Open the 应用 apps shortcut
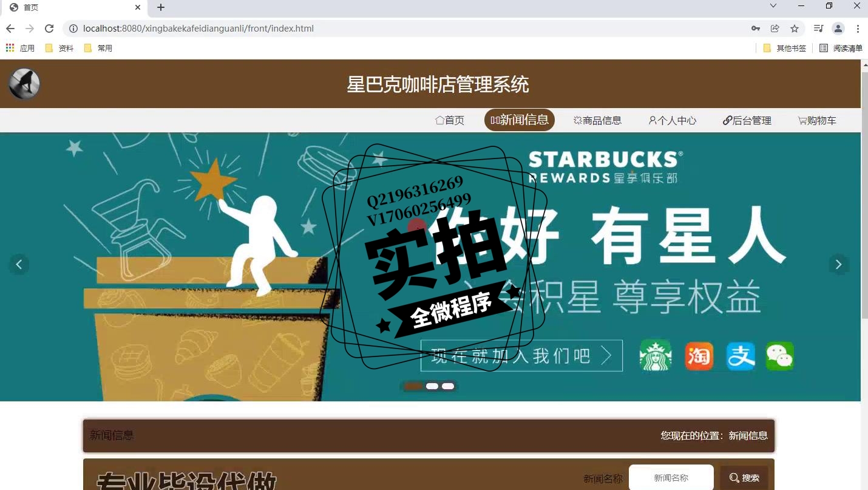This screenshot has height=490, width=868. (x=20, y=48)
